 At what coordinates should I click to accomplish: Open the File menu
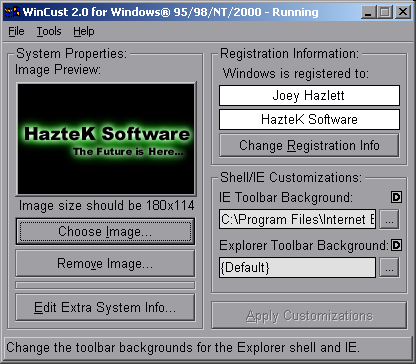coord(16,31)
